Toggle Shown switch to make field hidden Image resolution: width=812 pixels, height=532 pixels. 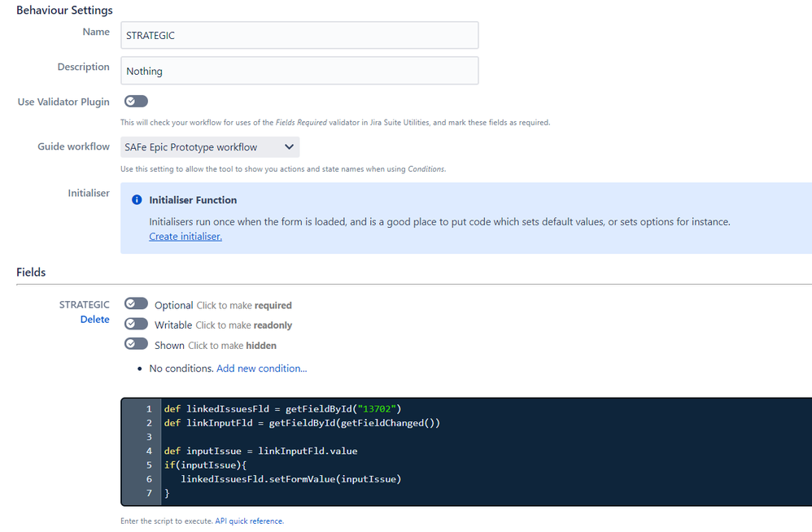click(136, 343)
